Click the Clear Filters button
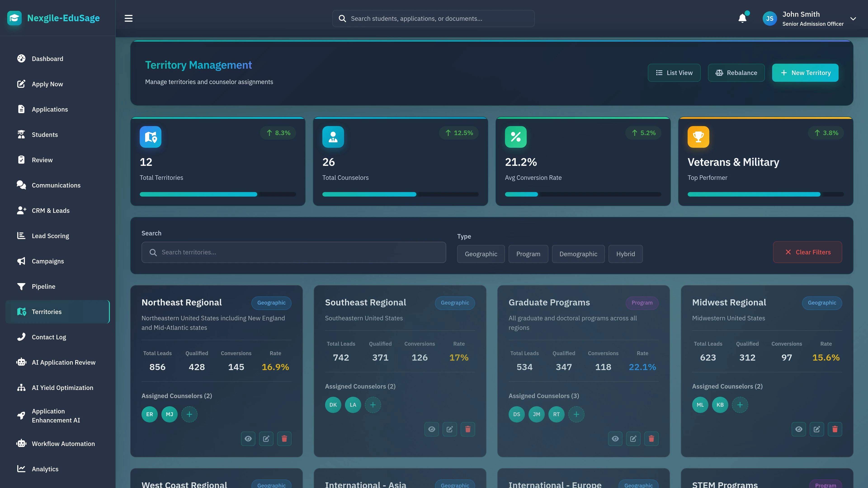The image size is (868, 488). pos(807,252)
